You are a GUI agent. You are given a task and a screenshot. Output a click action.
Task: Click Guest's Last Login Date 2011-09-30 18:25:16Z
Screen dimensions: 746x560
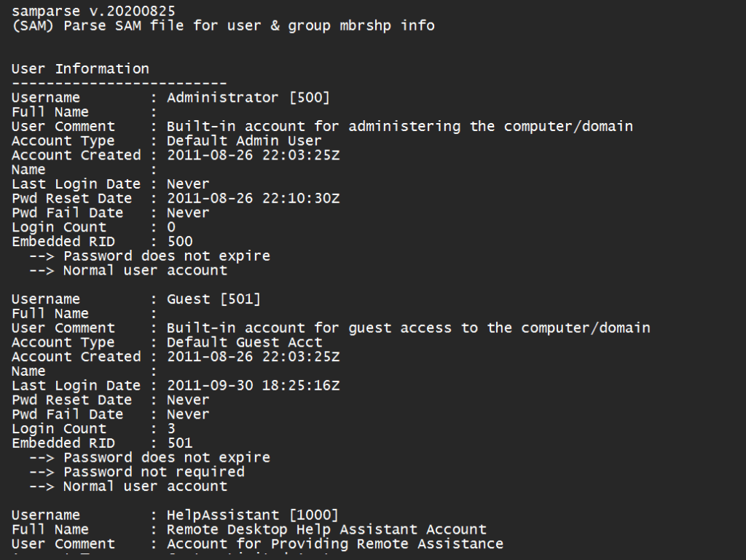pos(253,385)
